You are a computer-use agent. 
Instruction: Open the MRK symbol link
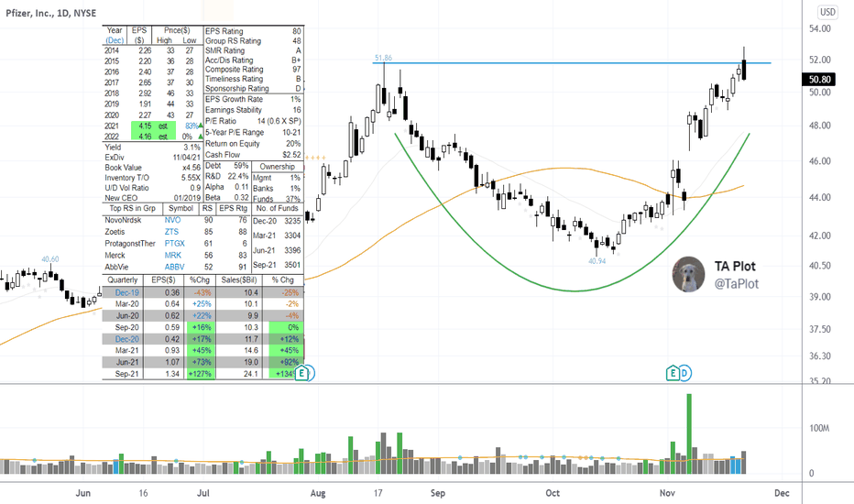[172, 255]
